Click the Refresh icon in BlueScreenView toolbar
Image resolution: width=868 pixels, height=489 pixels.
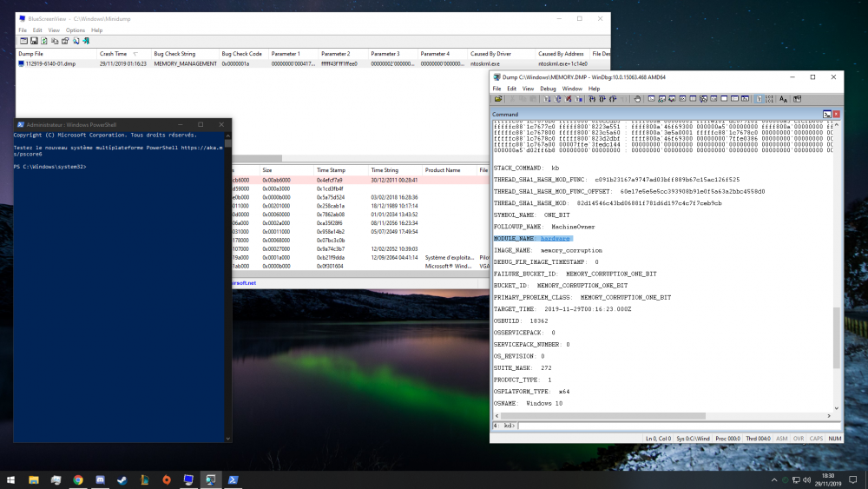pos(44,41)
